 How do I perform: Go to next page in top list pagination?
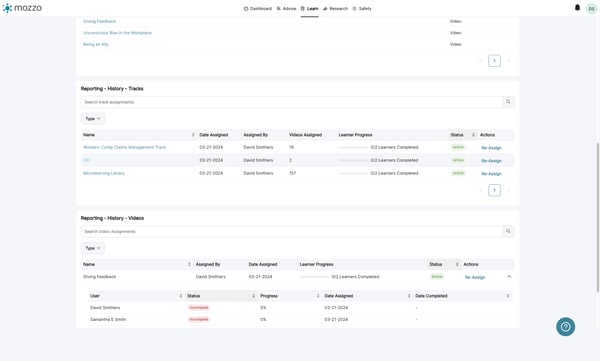509,61
